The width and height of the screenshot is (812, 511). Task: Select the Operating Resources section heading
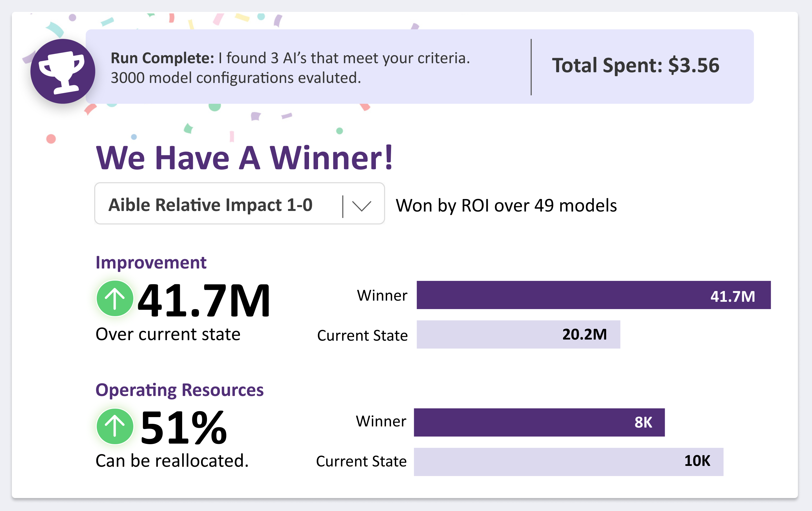pyautogui.click(x=179, y=390)
